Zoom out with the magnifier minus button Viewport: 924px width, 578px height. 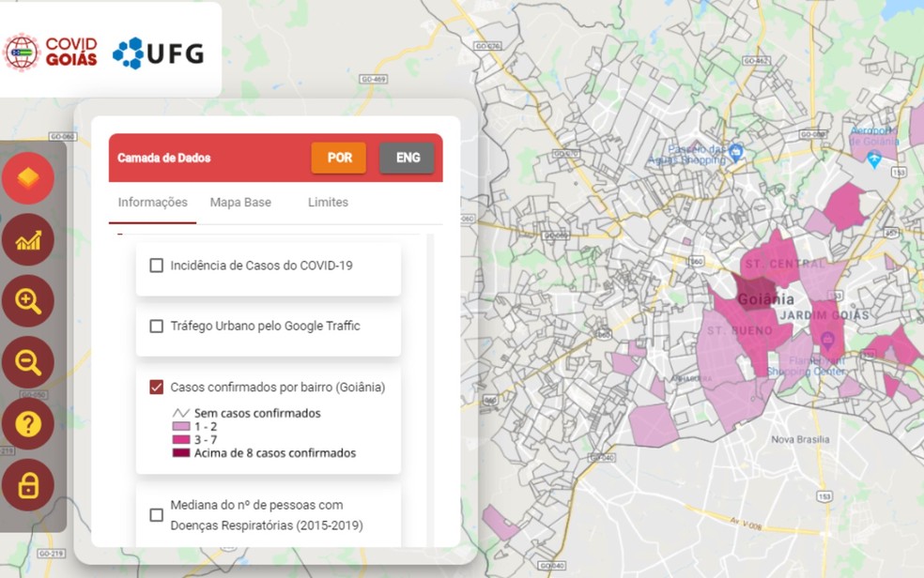pos(27,362)
